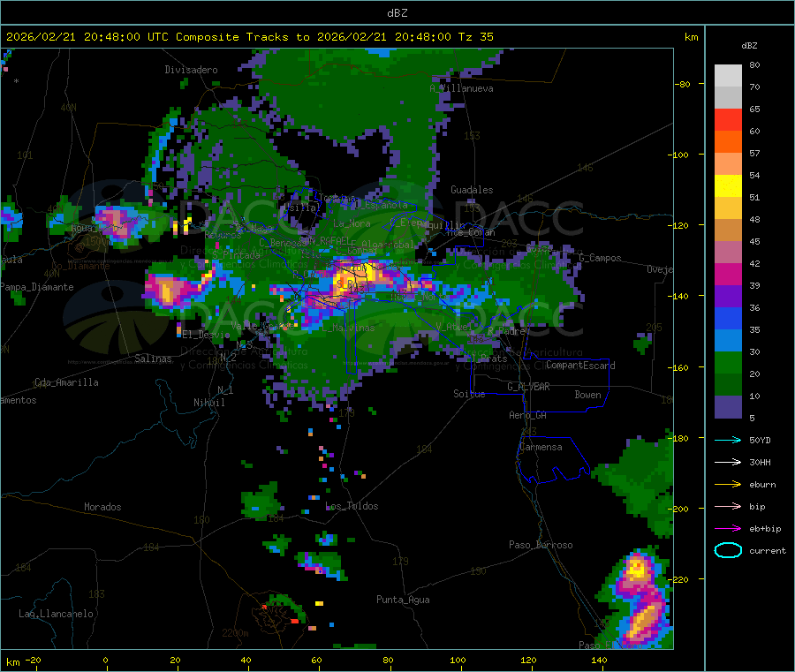Pick the green 20–30 dBZ swatch
Image resolution: width=795 pixels, height=672 pixels.
coord(728,362)
